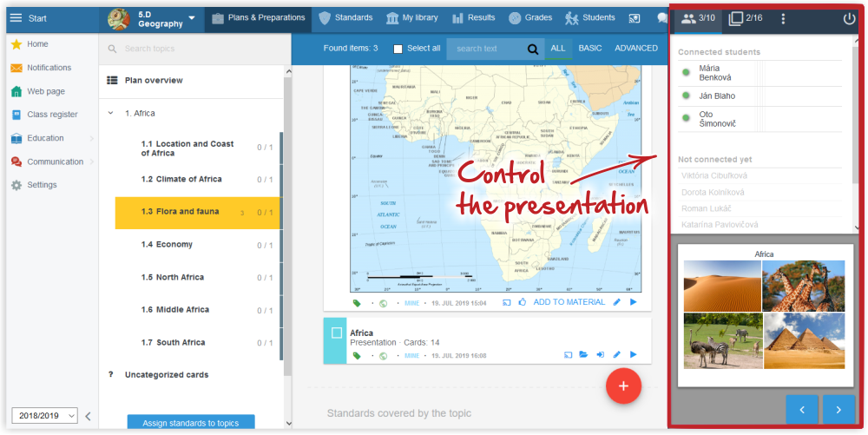This screenshot has height=435, width=868.
Task: Switch filter to BASIC
Action: coord(590,48)
